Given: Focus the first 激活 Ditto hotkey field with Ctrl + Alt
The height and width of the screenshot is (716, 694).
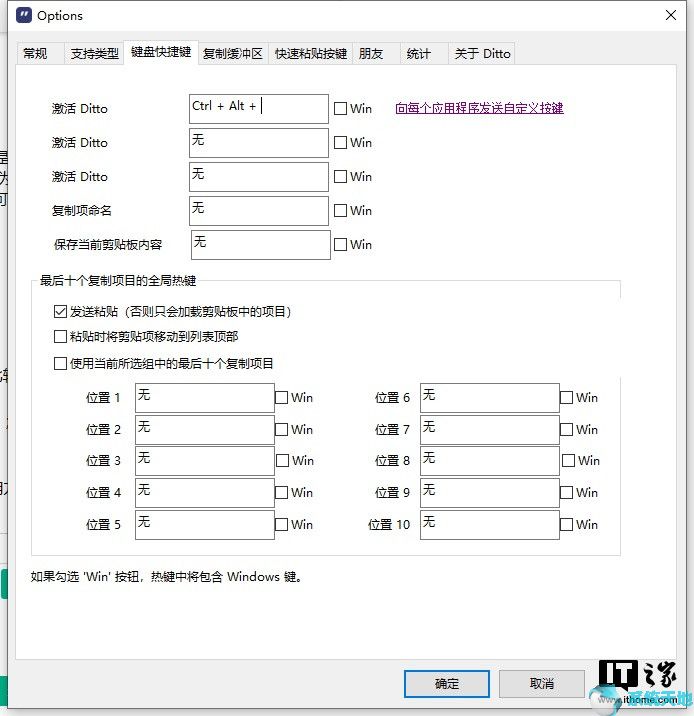Looking at the screenshot, I should [x=259, y=109].
